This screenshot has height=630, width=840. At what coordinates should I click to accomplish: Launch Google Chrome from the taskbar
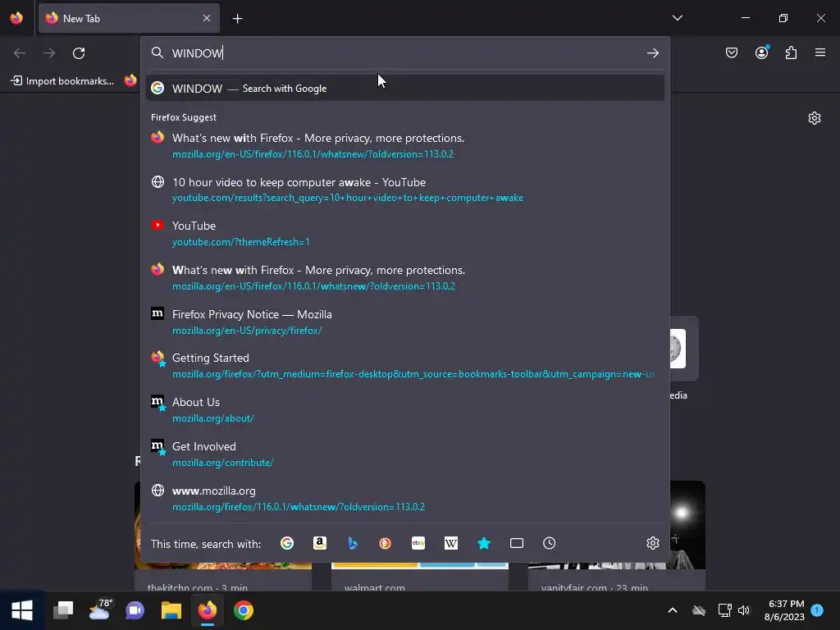[x=243, y=610]
